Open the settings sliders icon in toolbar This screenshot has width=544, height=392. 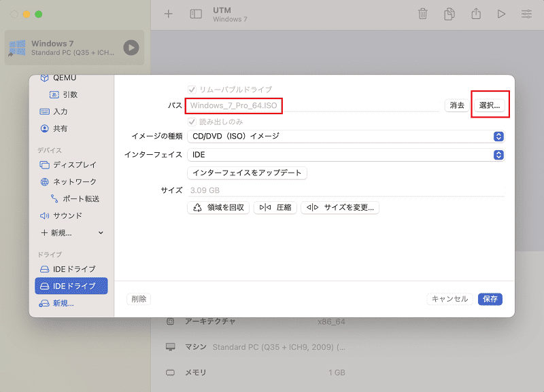coord(526,14)
